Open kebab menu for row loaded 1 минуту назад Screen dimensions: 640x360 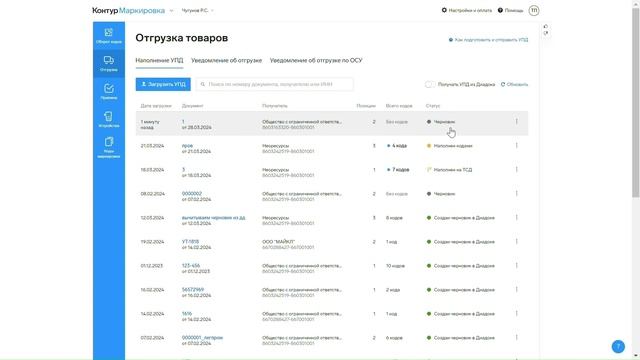pos(516,122)
